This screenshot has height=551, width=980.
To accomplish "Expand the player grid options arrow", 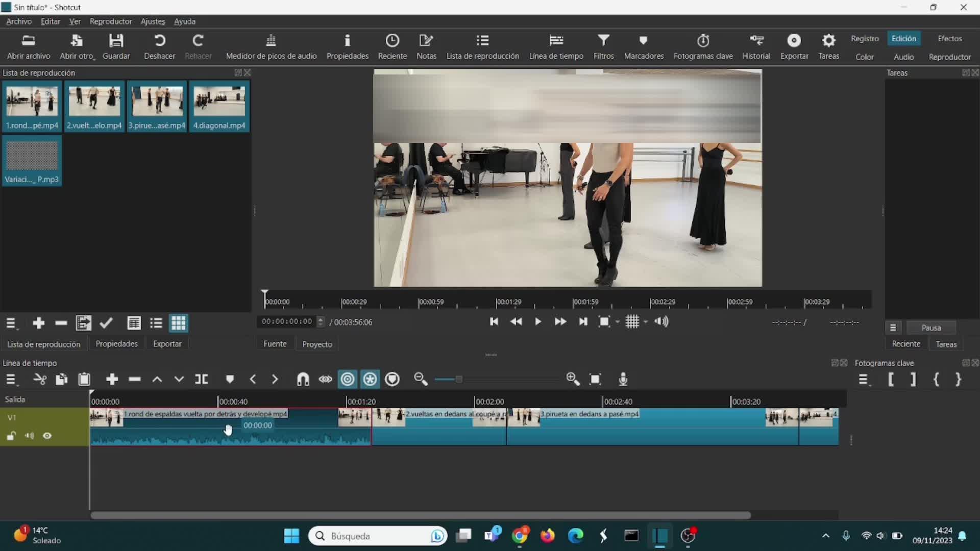I will (x=646, y=322).
